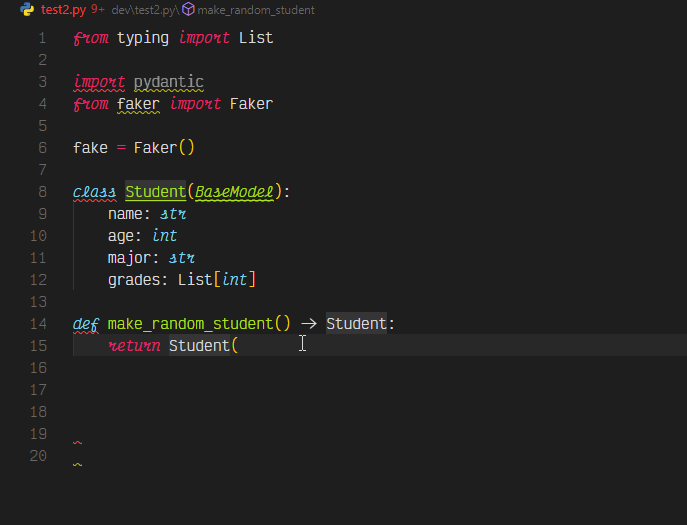Screen dimensions: 687x525
Task: Click 'int' type on line 10
Action: pyautogui.click(x=164, y=236)
